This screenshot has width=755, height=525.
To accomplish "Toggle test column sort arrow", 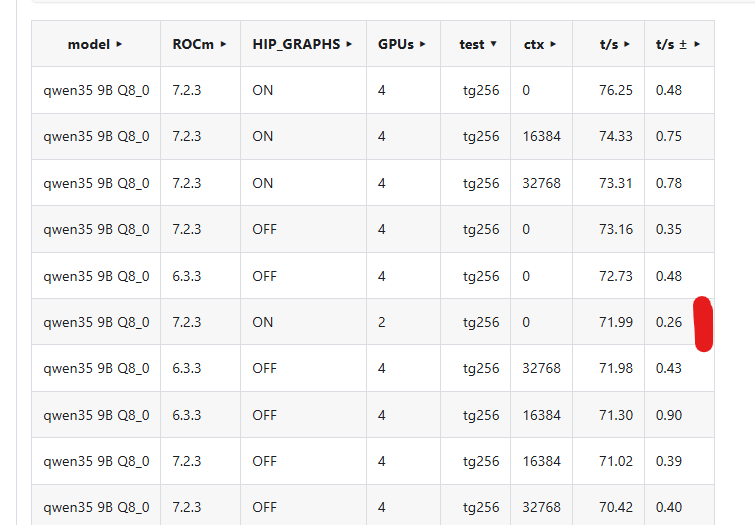I will (x=493, y=44).
